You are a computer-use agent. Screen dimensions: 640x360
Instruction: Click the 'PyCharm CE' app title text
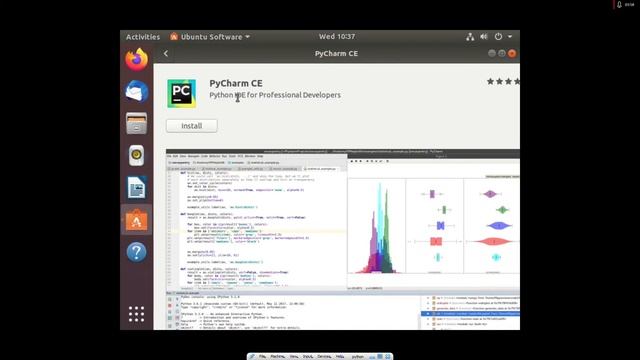click(x=236, y=83)
